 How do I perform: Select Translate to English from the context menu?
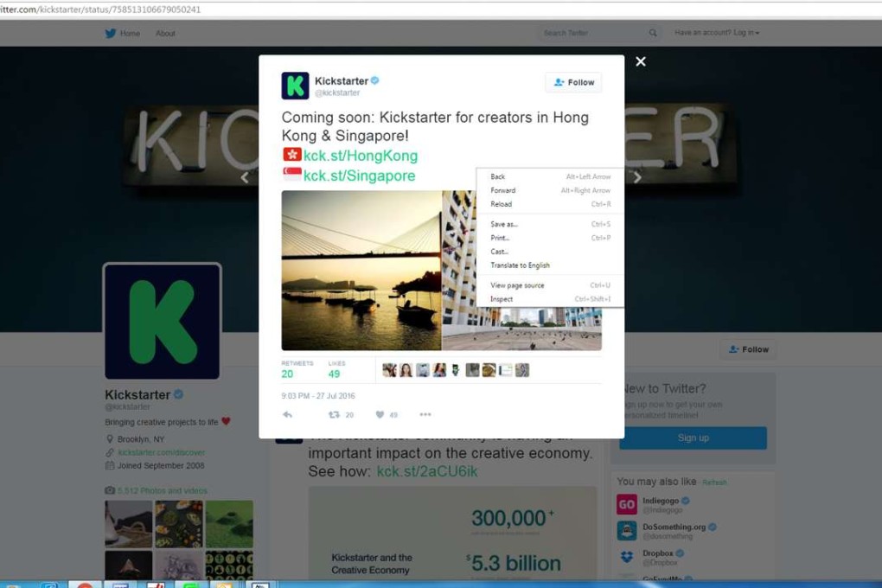click(x=520, y=265)
